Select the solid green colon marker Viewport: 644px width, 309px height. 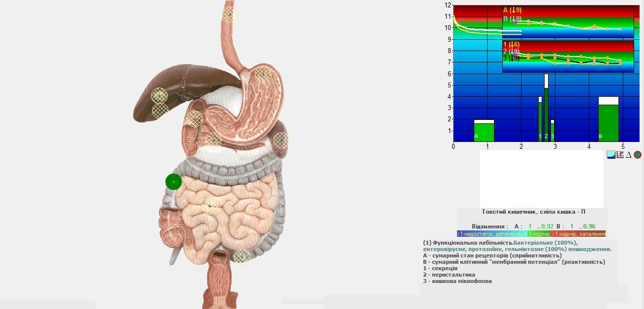174,182
